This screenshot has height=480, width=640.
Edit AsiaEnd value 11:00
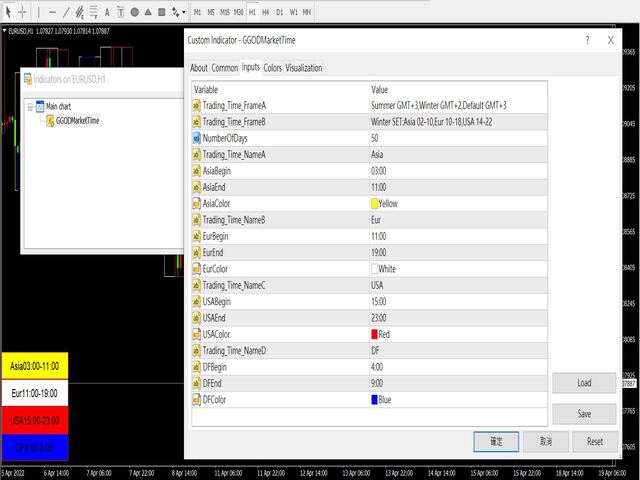(458, 187)
